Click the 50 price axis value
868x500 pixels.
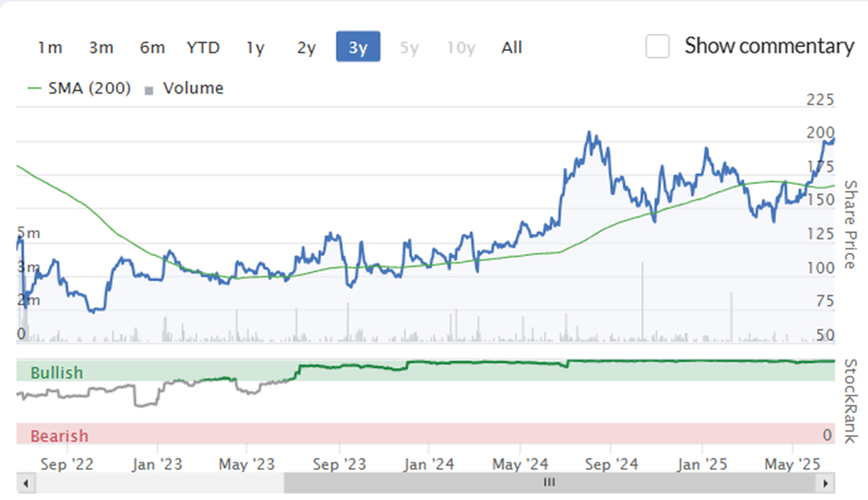[x=825, y=335]
